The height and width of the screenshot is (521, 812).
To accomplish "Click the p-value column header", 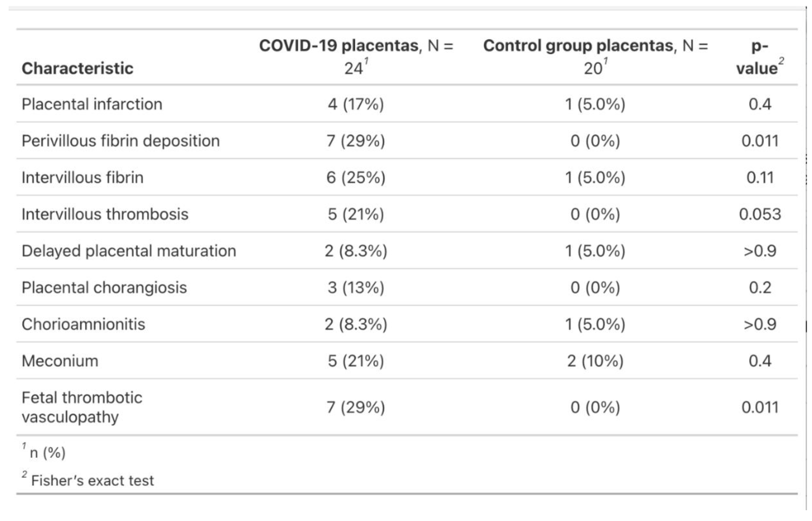I will point(760,57).
